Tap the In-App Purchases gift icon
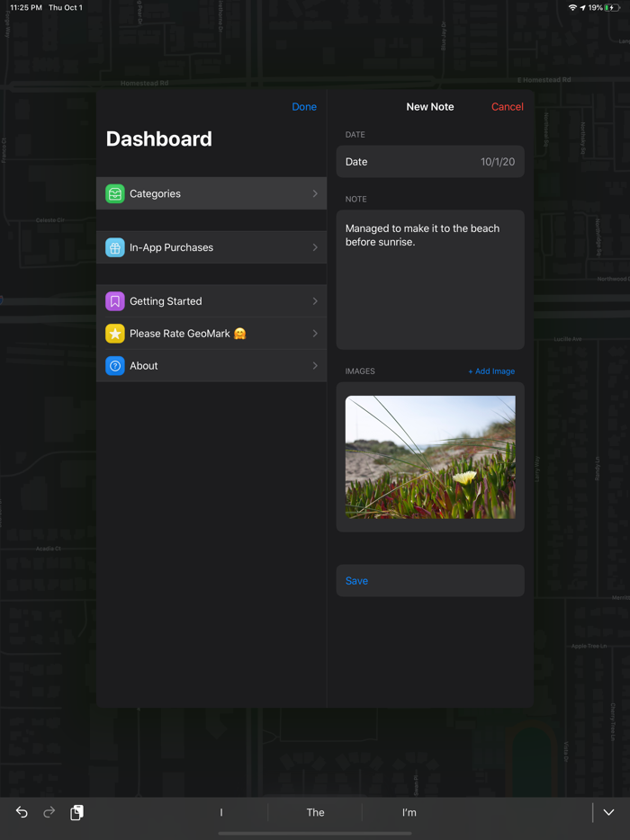630x840 pixels. (x=114, y=247)
